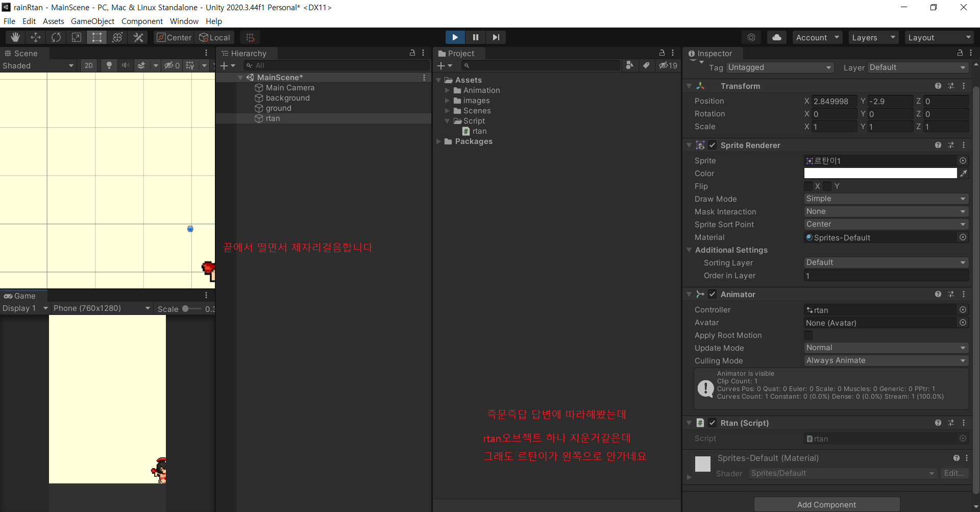This screenshot has width=980, height=512.
Task: Open Transform component help
Action: tap(938, 86)
